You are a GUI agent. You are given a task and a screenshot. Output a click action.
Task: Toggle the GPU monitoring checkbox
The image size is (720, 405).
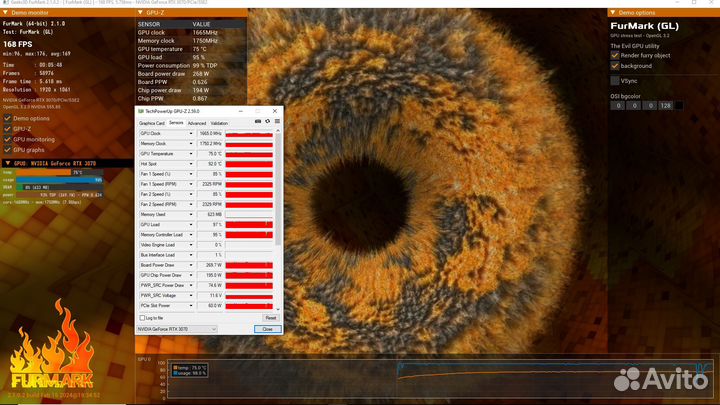pyautogui.click(x=7, y=140)
